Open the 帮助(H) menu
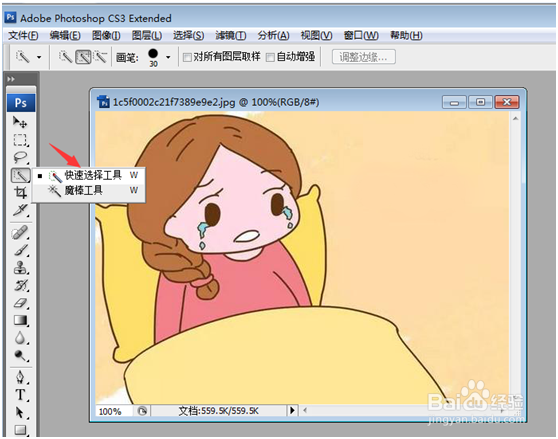 (406, 36)
